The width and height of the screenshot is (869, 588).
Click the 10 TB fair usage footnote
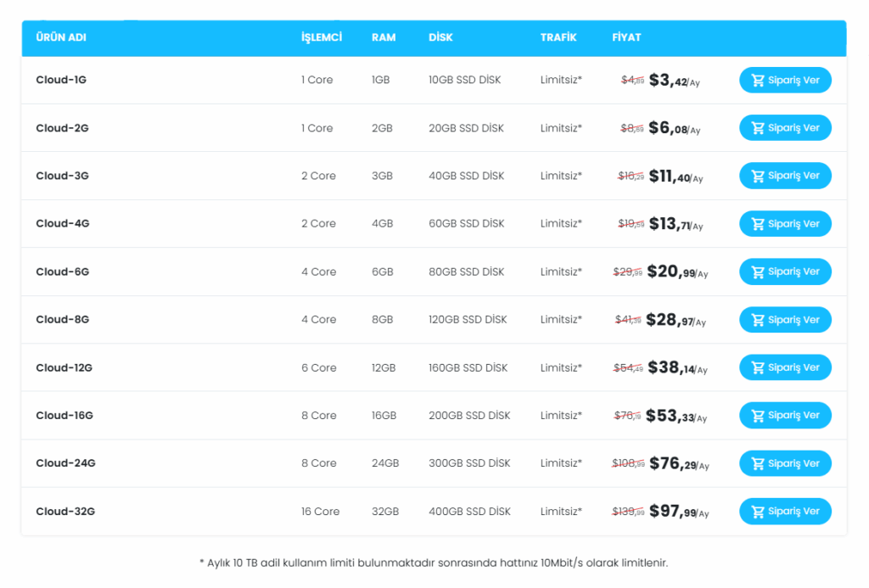click(434, 563)
